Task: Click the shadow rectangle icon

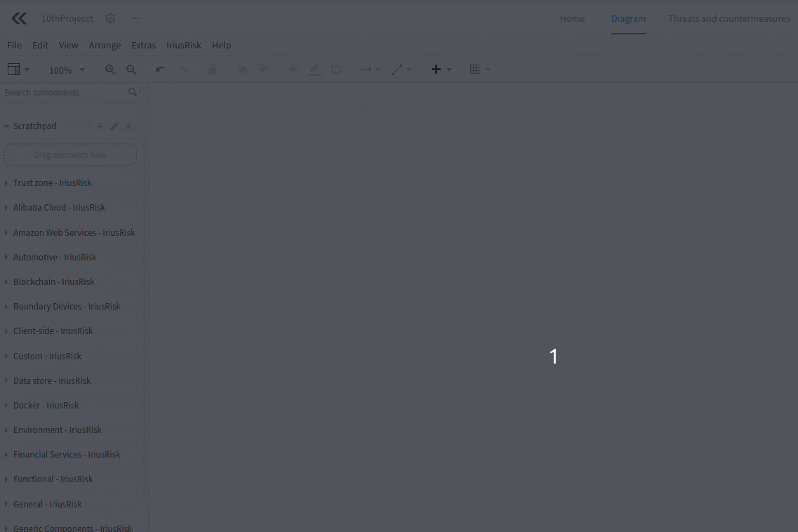Action: click(x=336, y=69)
